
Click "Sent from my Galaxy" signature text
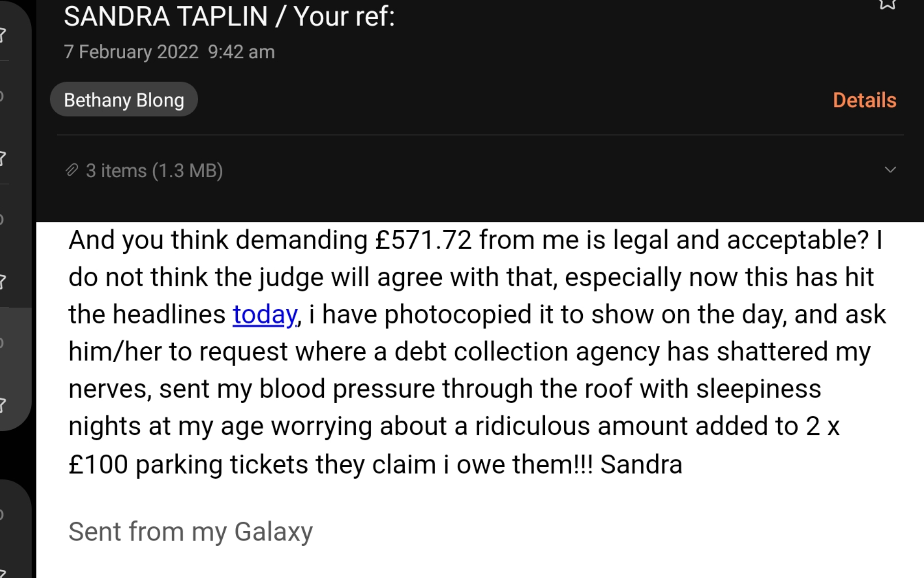tap(191, 532)
